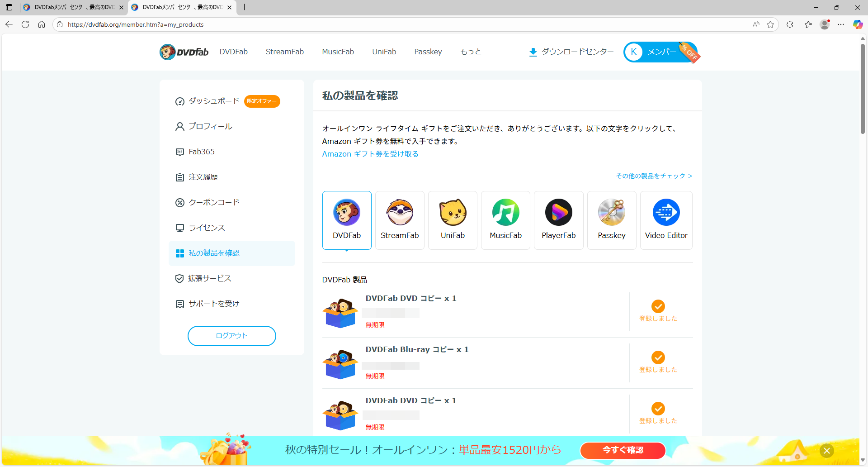Viewport: 868px width, 467px height.
Task: Click Amazon ギフト券を受け取る link
Action: [x=370, y=154]
